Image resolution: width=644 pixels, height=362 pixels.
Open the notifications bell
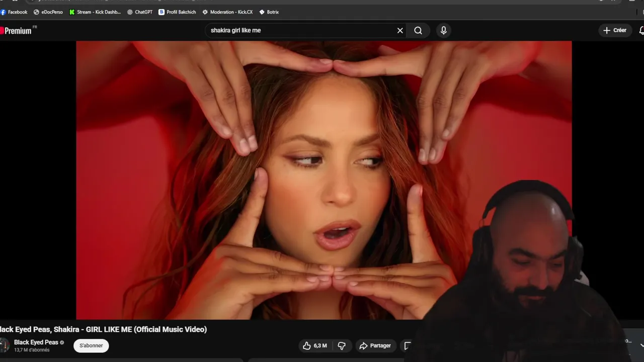[x=641, y=31]
